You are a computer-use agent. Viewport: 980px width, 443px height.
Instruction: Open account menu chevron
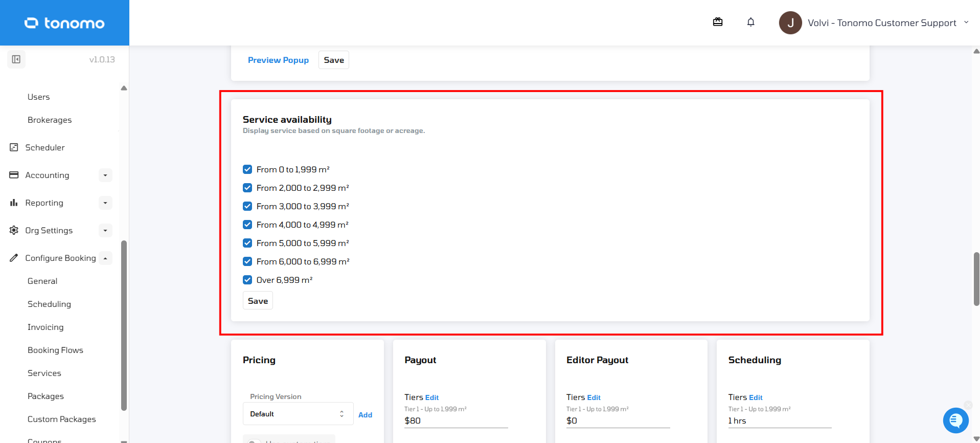click(966, 23)
